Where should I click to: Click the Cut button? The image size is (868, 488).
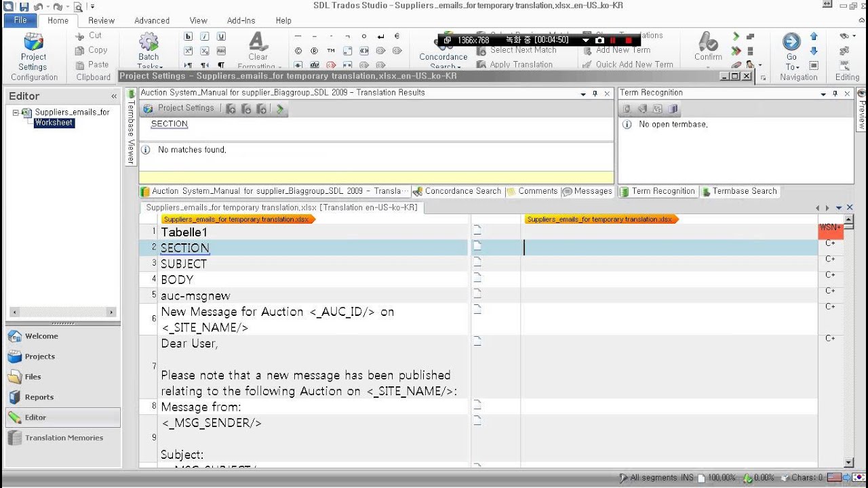88,35
